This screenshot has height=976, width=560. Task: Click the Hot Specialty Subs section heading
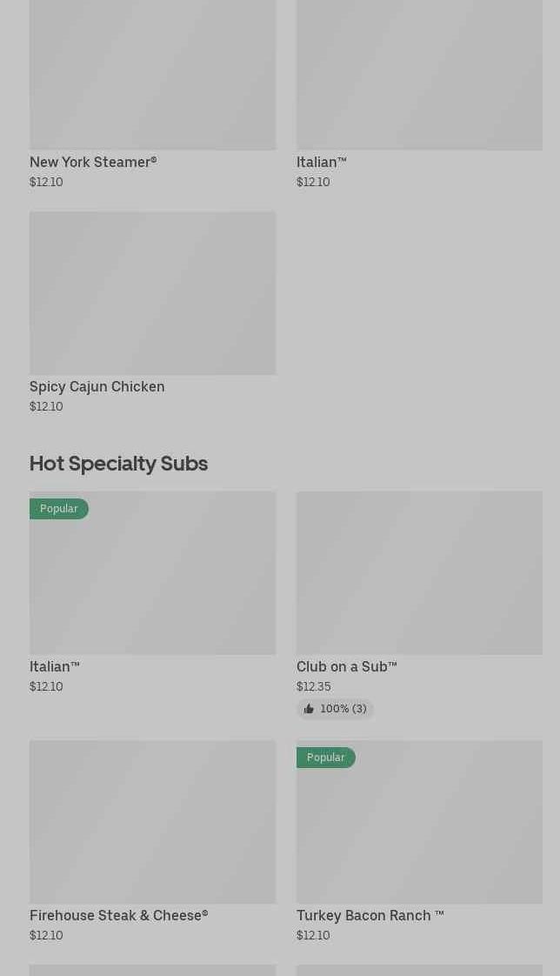tap(118, 463)
